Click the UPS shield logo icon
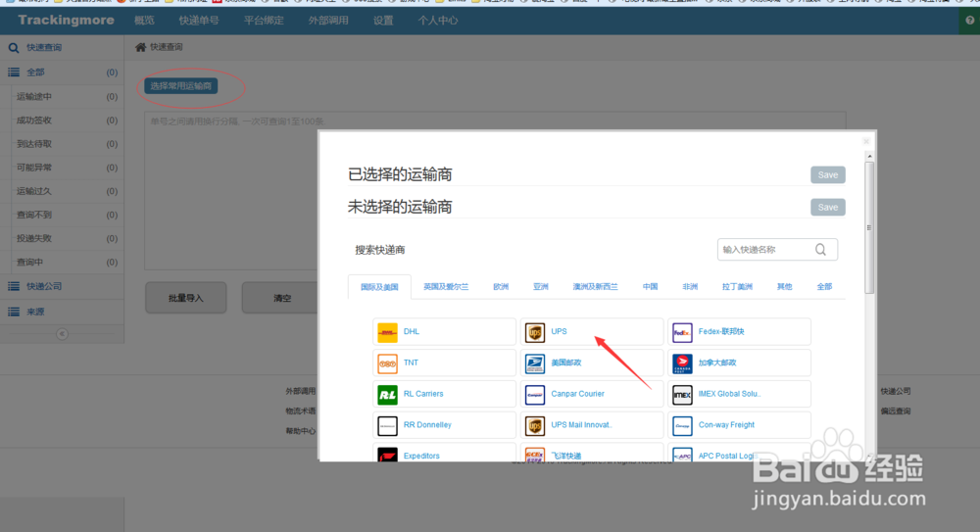This screenshot has height=532, width=980. click(535, 332)
